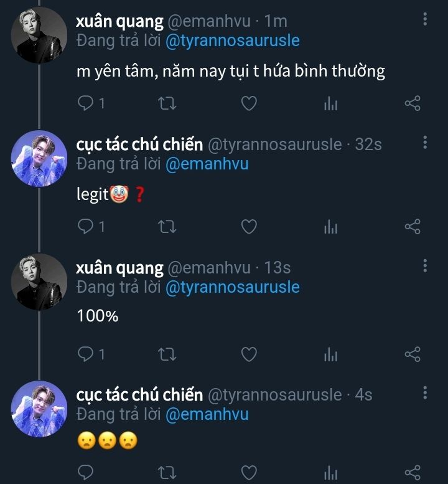This screenshot has height=484, width=448.
Task: Share the "legit" tweet
Action: tap(413, 227)
